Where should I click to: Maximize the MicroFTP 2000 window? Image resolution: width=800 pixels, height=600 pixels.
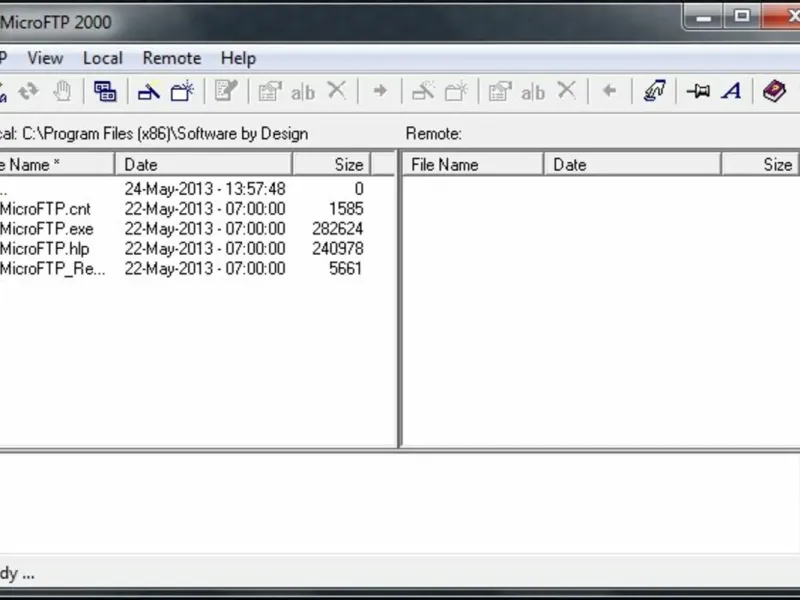(742, 17)
